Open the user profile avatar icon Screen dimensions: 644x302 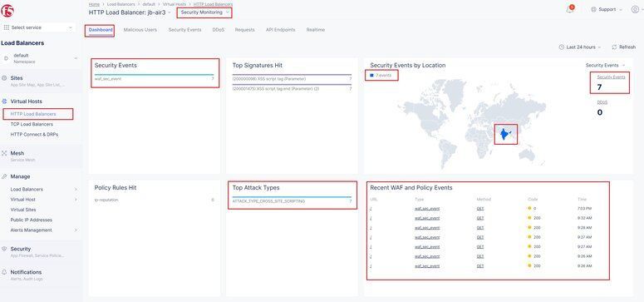635,9
